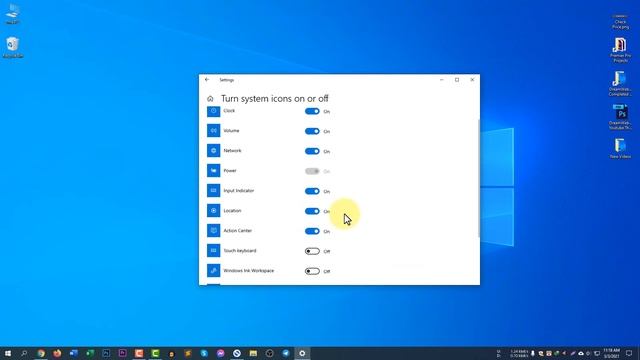This screenshot has width=640, height=360.
Task: Minimize the Settings window
Action: coord(442,80)
